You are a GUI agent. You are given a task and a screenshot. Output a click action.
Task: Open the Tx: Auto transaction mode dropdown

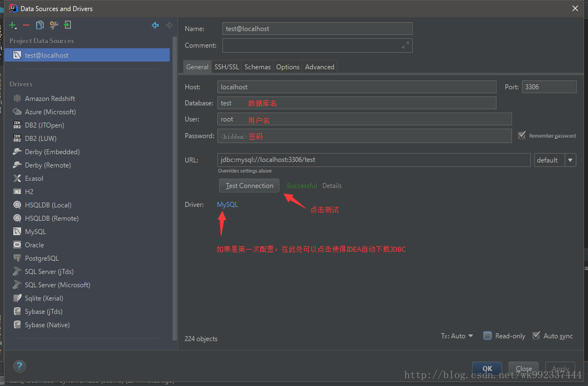pyautogui.click(x=457, y=336)
